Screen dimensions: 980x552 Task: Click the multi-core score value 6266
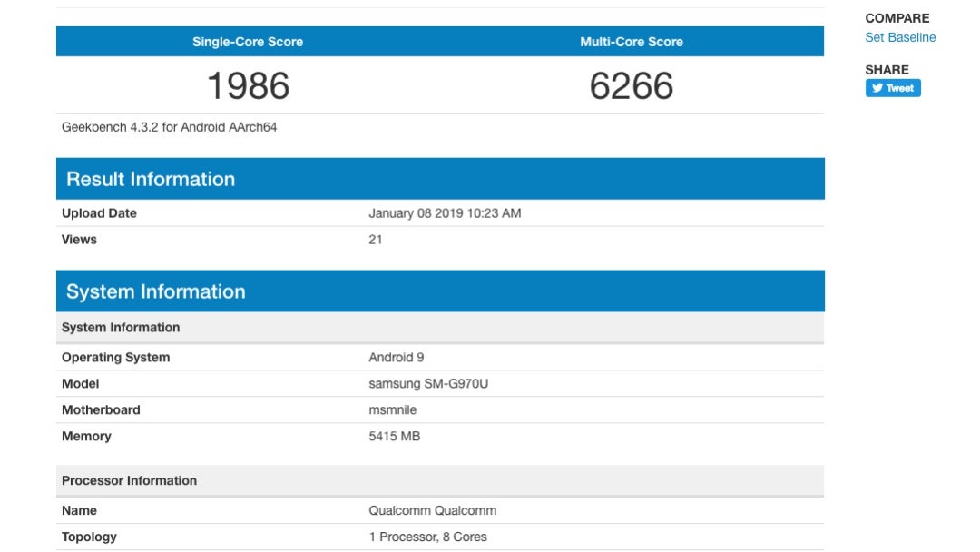[632, 85]
